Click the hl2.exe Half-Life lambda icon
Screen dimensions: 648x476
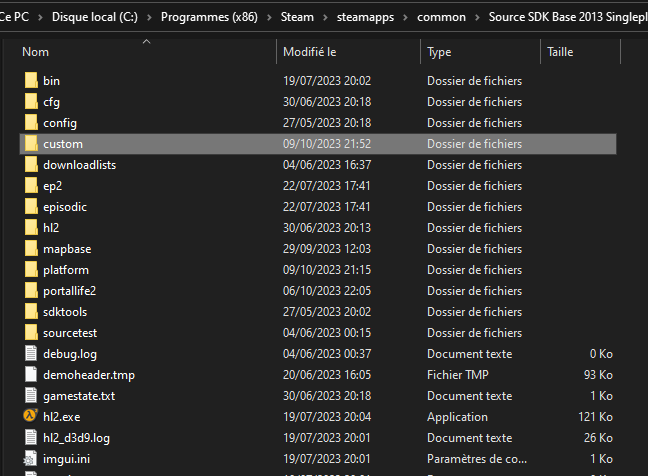(x=29, y=417)
